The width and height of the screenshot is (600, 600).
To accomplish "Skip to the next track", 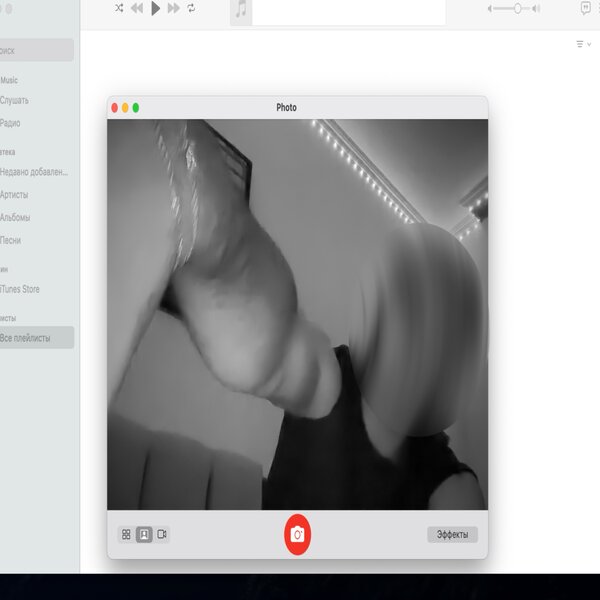I will (173, 8).
